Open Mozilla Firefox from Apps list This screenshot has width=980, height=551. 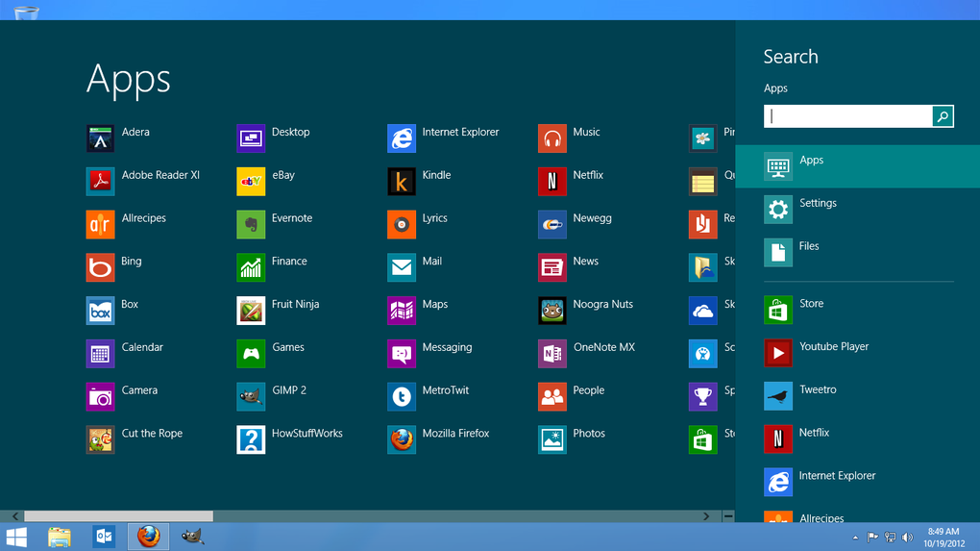[x=402, y=439]
